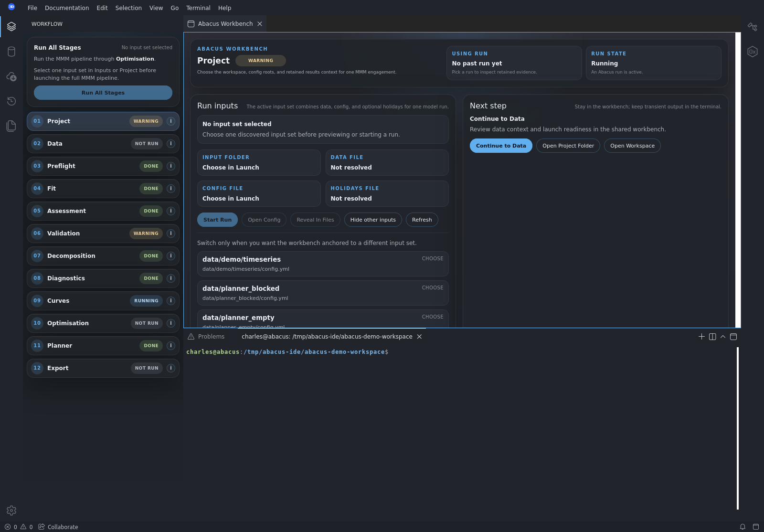Click the connections icon in right sidebar

753,27
